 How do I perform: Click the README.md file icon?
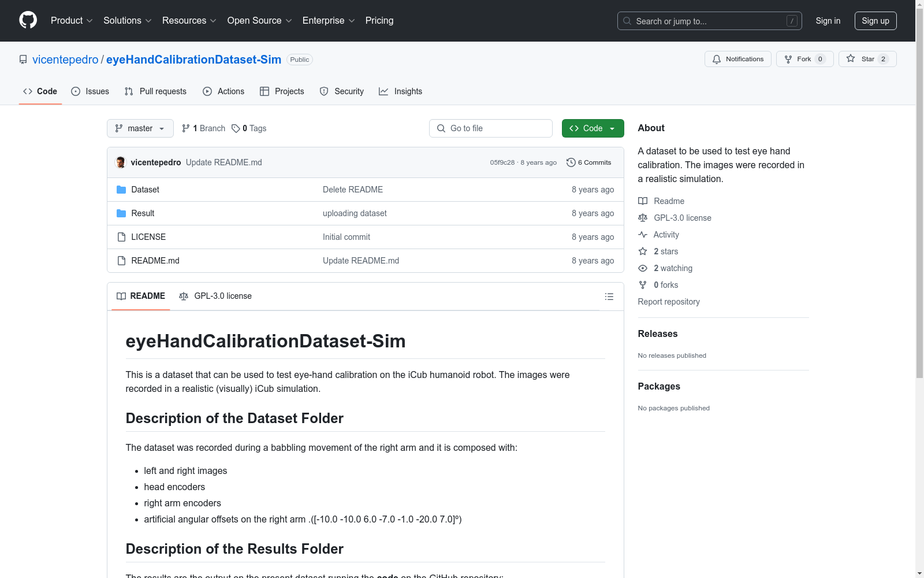click(x=121, y=261)
